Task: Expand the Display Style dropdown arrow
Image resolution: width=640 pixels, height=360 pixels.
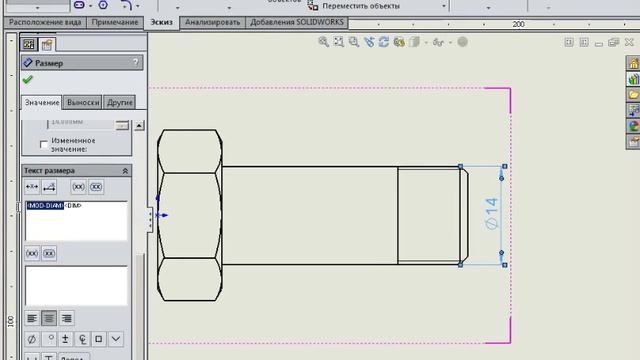Action: click(x=426, y=42)
